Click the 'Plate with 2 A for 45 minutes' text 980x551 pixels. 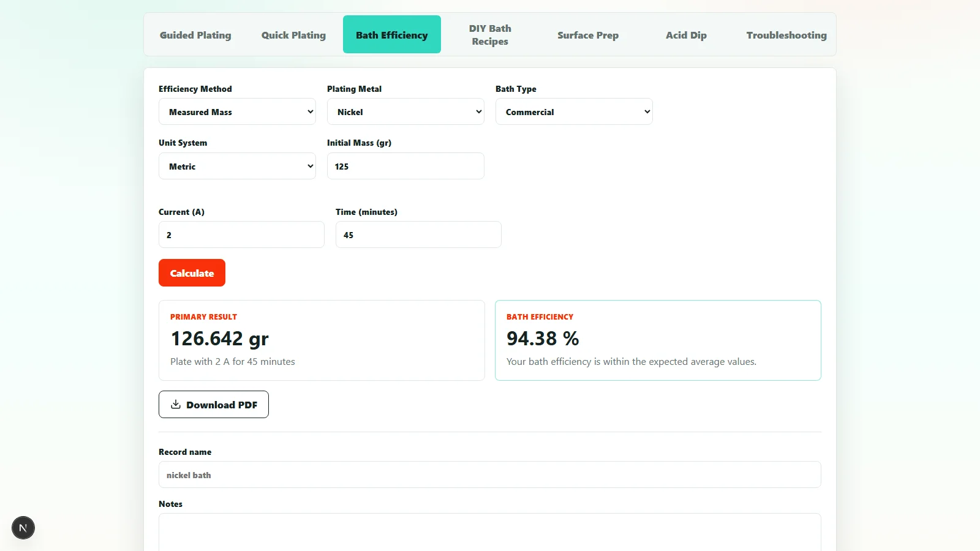coord(233,362)
